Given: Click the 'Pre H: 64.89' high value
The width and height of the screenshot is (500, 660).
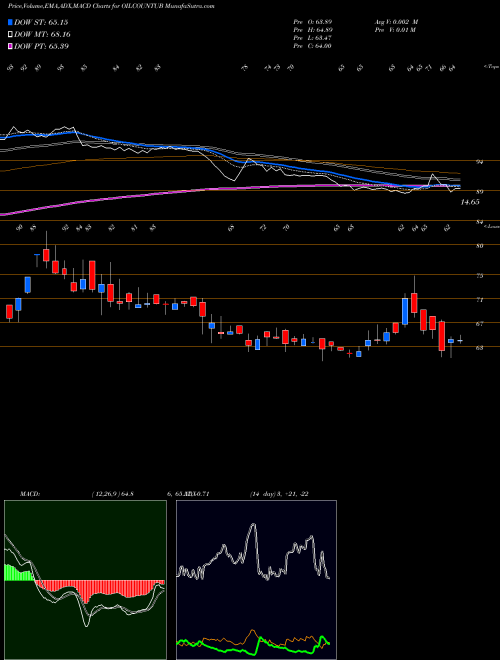Looking at the screenshot, I should 312,30.
